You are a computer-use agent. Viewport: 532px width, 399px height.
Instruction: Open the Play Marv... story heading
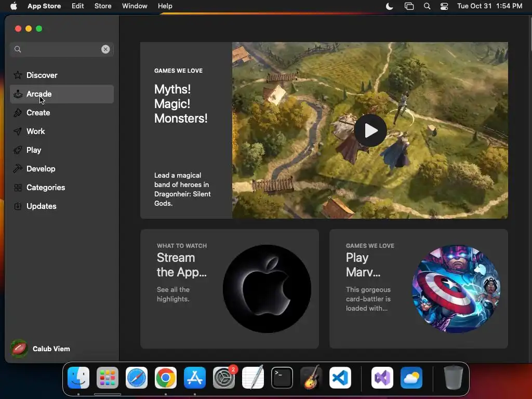tap(363, 264)
